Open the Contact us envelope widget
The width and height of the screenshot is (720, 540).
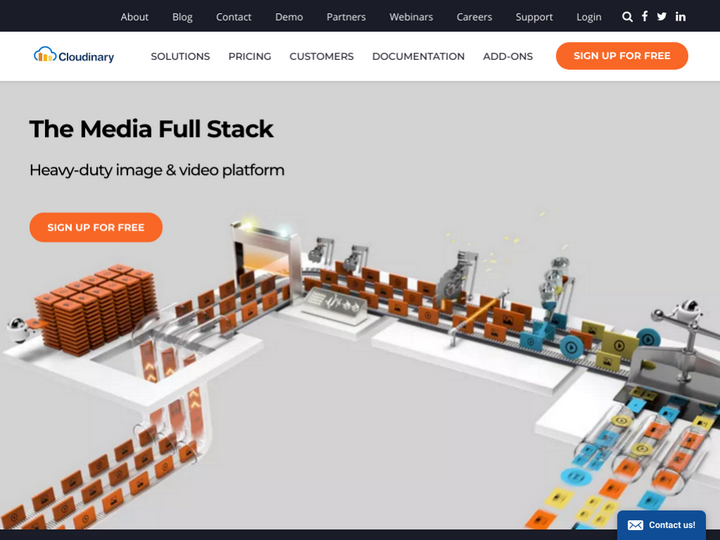[x=661, y=525]
